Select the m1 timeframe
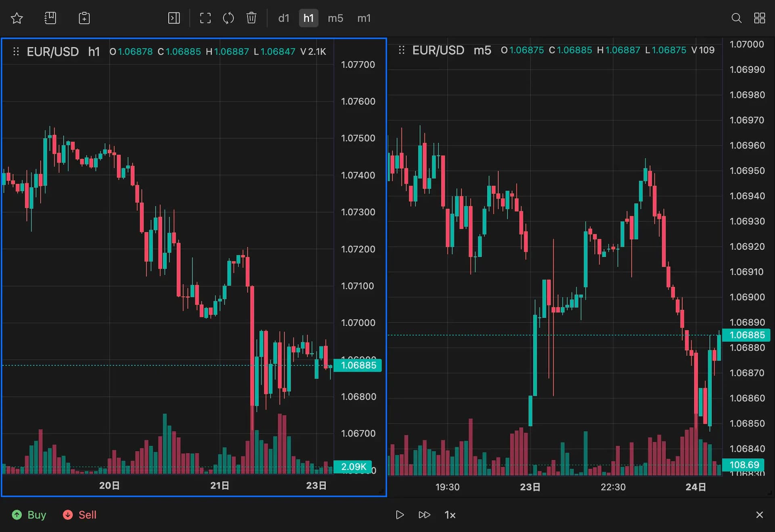The image size is (775, 532). pyautogui.click(x=364, y=18)
